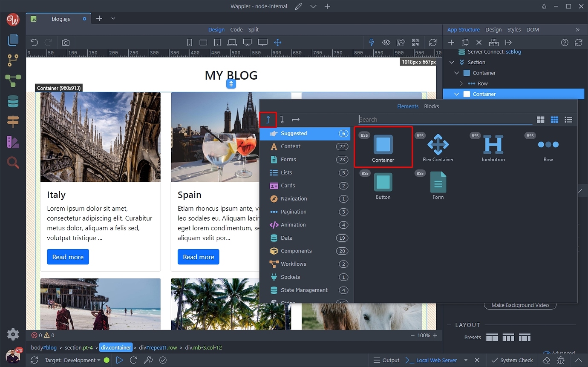The height and width of the screenshot is (367, 588).
Task: Expand the Row item in App Structure
Action: click(x=462, y=83)
